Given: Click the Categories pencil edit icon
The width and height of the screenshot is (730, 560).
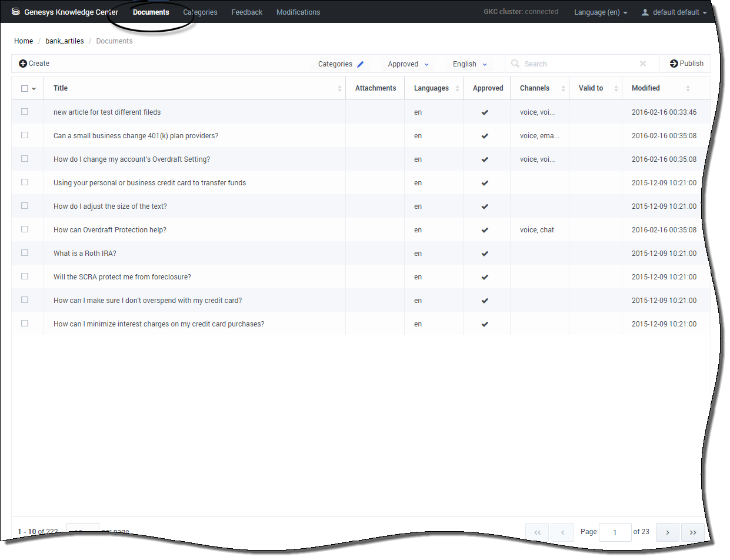Looking at the screenshot, I should 361,64.
